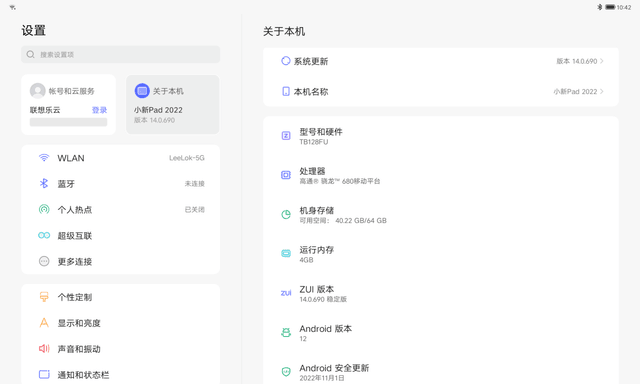This screenshot has height=384, width=640.
Task: Open 运行内存 4GB row
Action: coord(441,254)
